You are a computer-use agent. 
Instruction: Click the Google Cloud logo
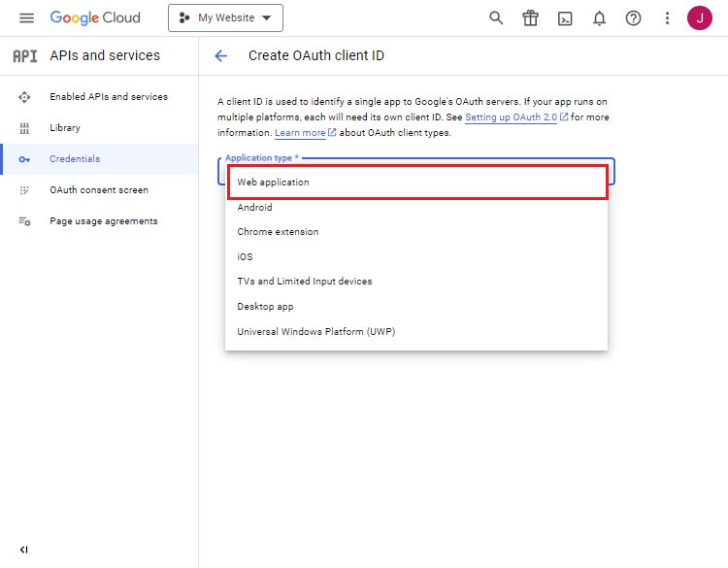pos(95,18)
